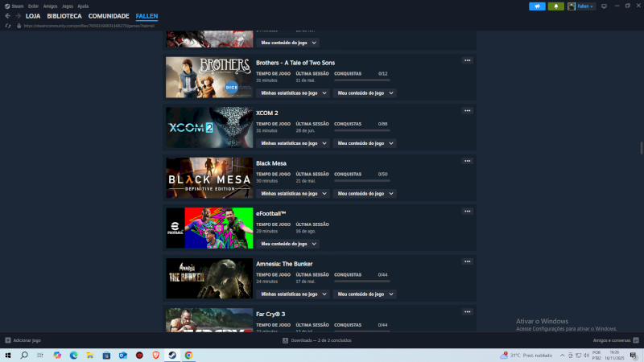Expand Minhas estatísticas no jogo for Brothers
644x362 pixels.
[x=293, y=93]
